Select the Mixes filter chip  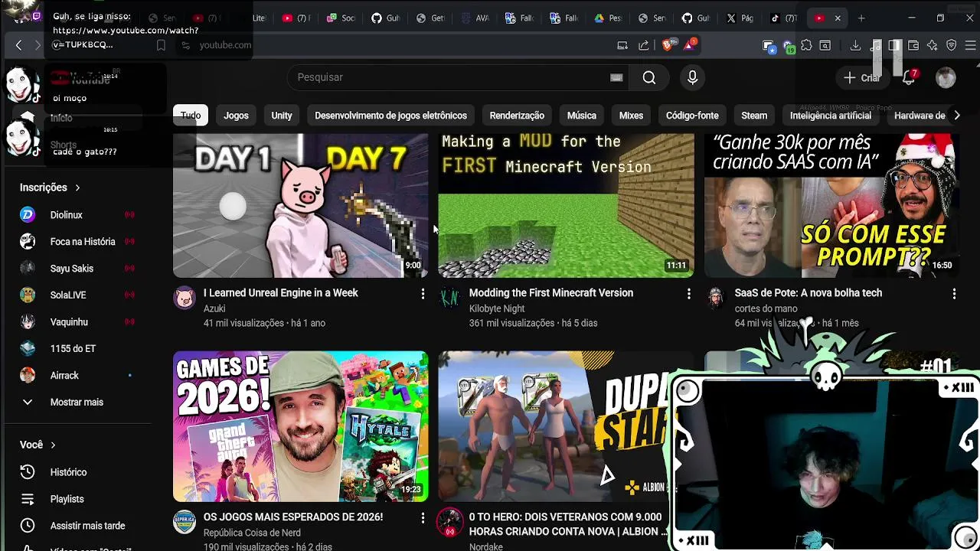point(631,116)
